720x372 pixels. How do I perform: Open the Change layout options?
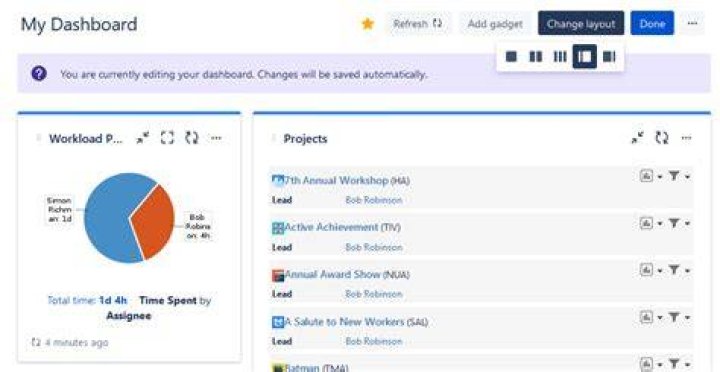coord(581,23)
